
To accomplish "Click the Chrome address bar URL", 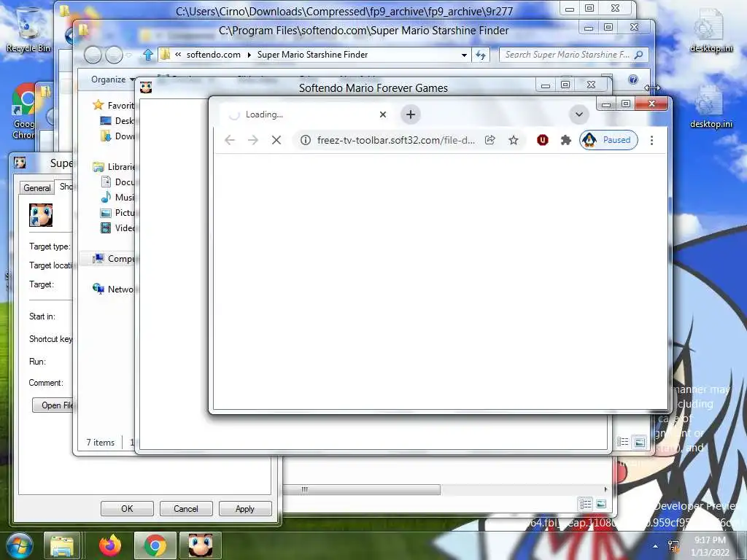I will click(396, 140).
